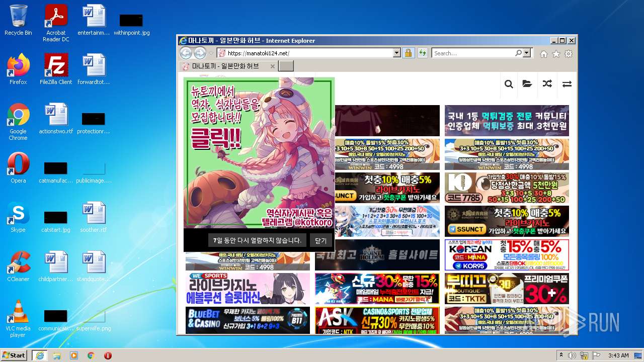
Task: Select the VLC media player desktop icon
Action: (18, 318)
